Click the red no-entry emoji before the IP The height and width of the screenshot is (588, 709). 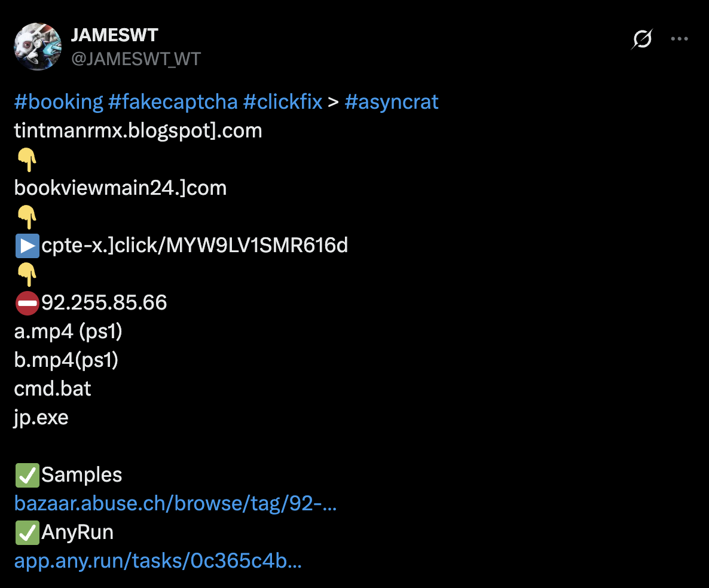tap(27, 303)
